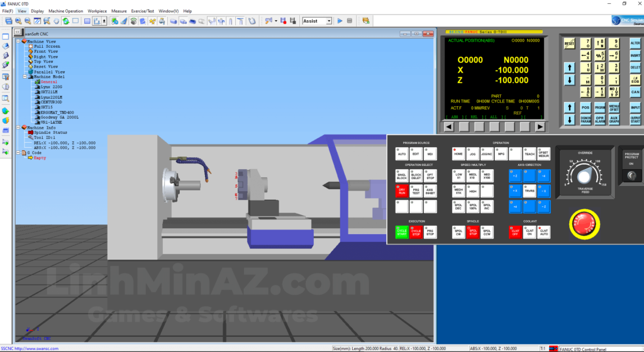644x352 pixels.
Task: Toggle the OPT STOP button
Action: [430, 175]
